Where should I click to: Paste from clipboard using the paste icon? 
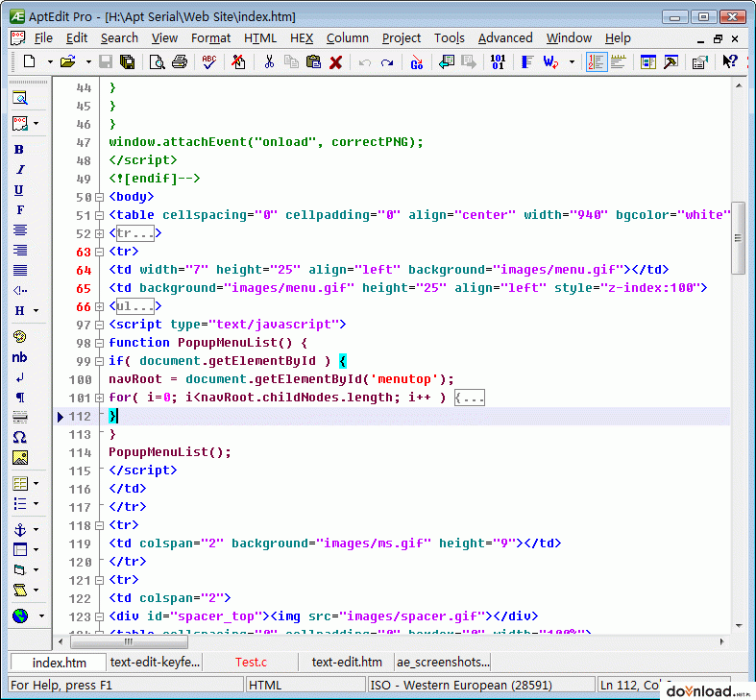point(313,61)
